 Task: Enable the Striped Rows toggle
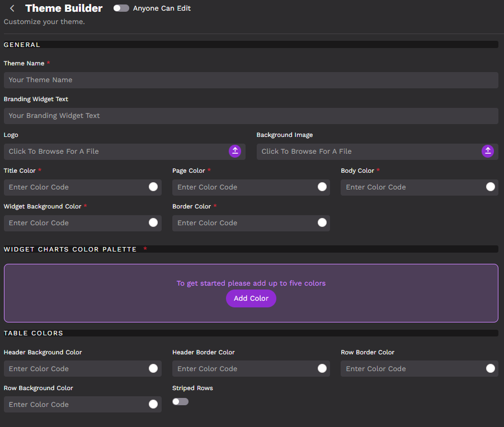pyautogui.click(x=180, y=402)
